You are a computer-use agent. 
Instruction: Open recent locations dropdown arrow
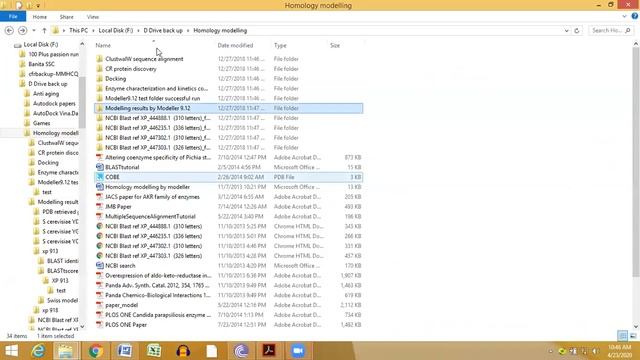click(x=34, y=31)
